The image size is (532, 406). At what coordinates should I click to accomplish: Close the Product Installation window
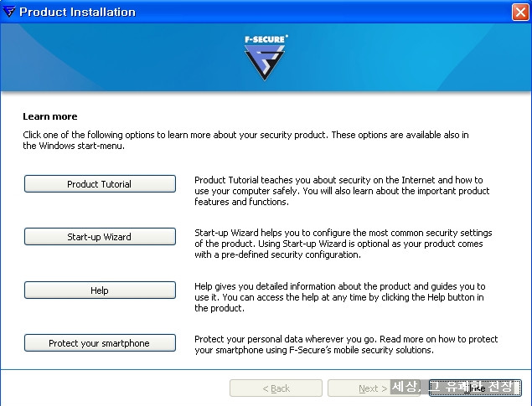point(520,13)
